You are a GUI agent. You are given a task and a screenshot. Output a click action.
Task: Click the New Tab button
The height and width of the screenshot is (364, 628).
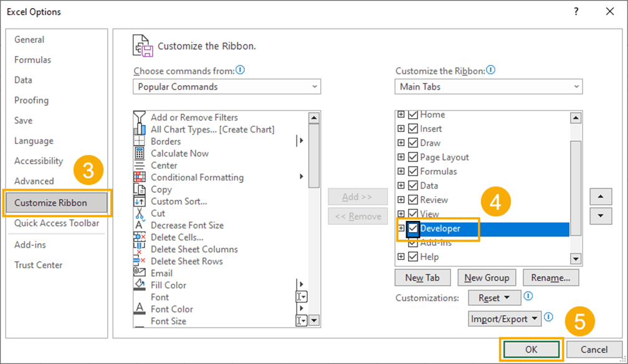pyautogui.click(x=422, y=278)
